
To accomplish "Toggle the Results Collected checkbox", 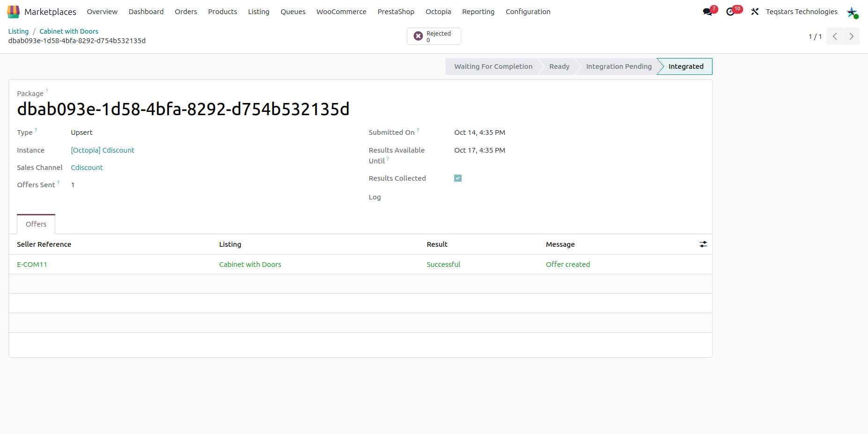I will point(458,178).
